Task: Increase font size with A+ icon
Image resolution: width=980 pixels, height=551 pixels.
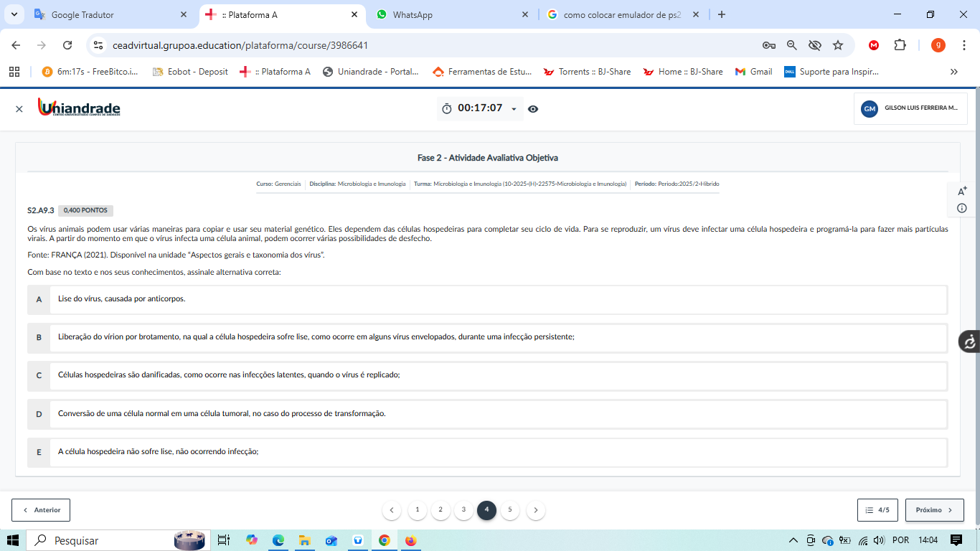Action: (962, 191)
